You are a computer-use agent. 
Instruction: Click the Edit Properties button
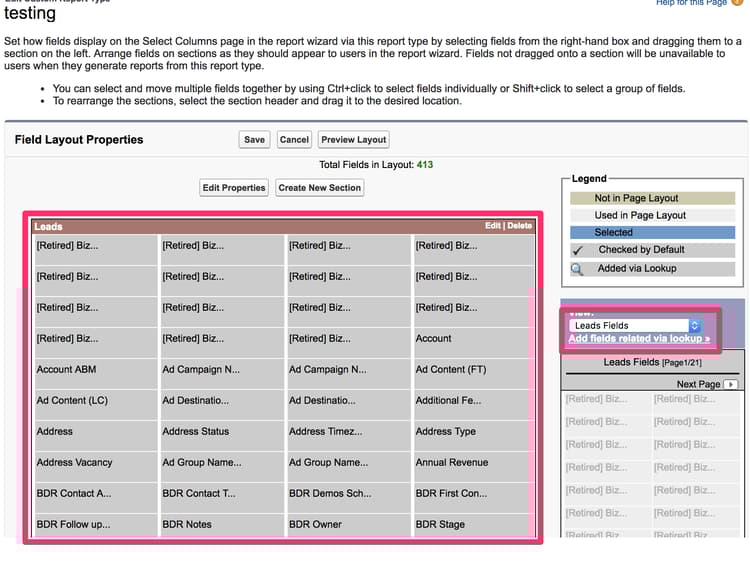coord(234,187)
